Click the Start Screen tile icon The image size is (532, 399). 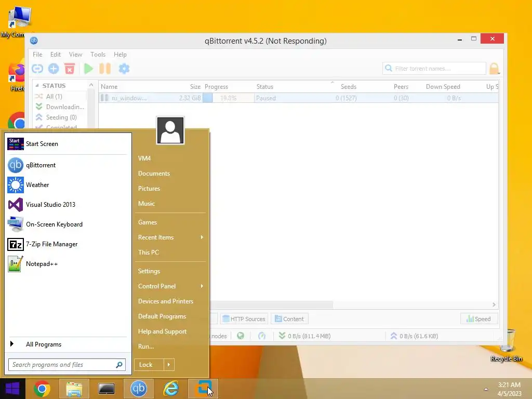point(16,144)
